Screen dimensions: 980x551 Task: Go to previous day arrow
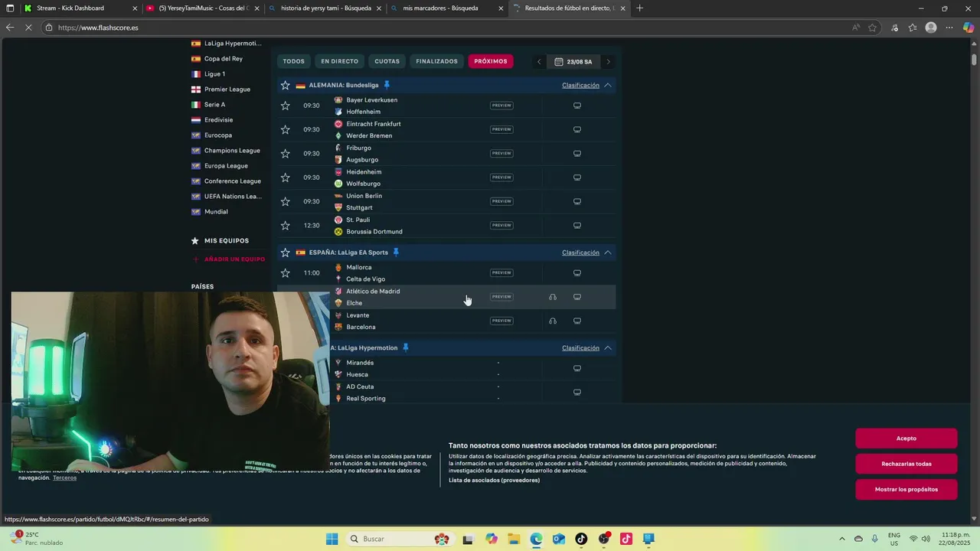tap(539, 62)
